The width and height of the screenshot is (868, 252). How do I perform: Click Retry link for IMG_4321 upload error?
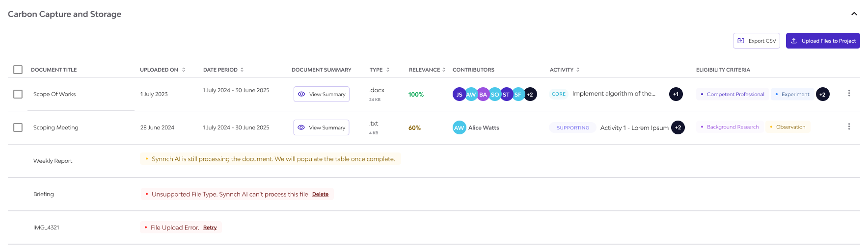pyautogui.click(x=210, y=227)
